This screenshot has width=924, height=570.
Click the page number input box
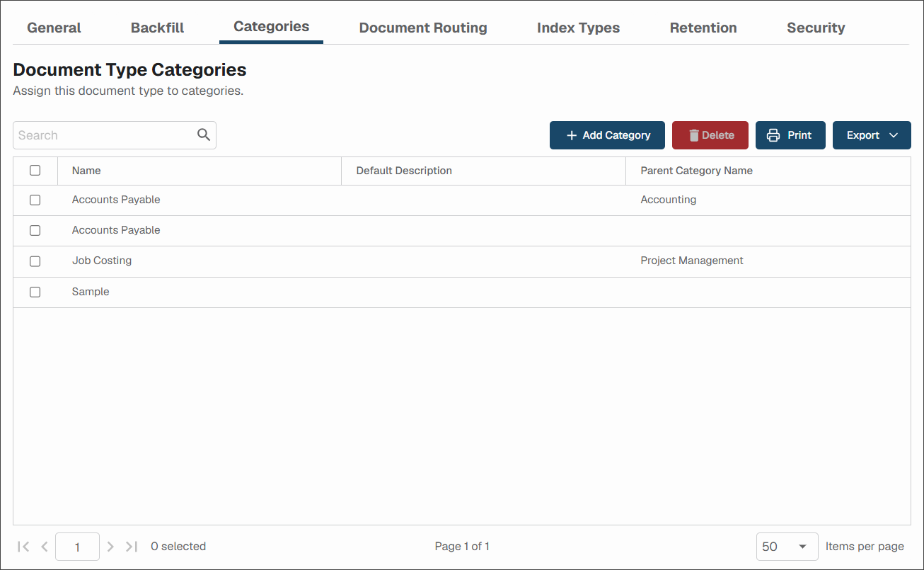coord(77,547)
